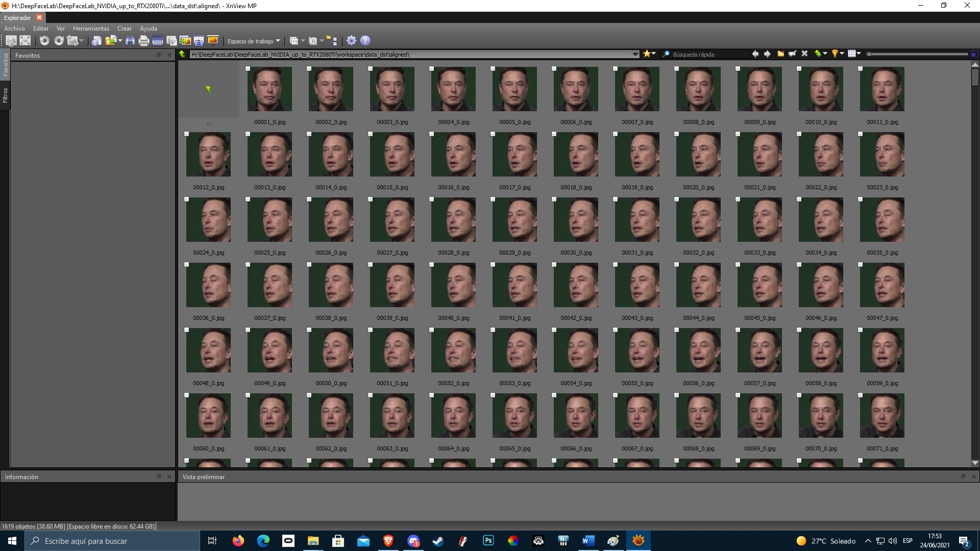This screenshot has height=551, width=980.
Task: Click the blue help question icon
Action: [x=365, y=41]
